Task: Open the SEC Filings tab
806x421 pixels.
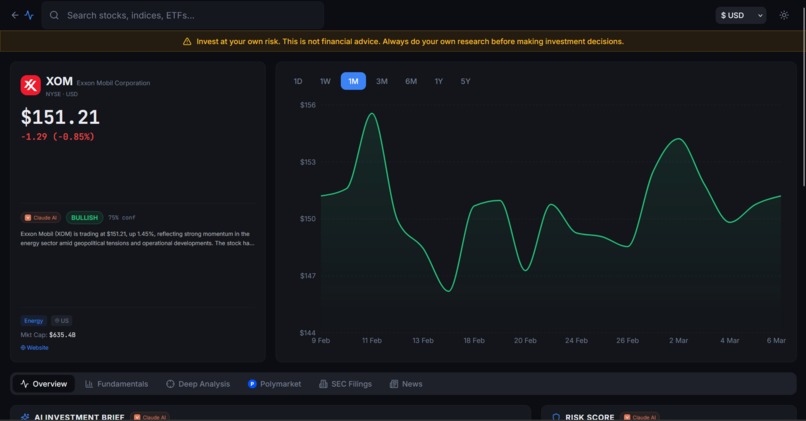Action: coord(345,384)
